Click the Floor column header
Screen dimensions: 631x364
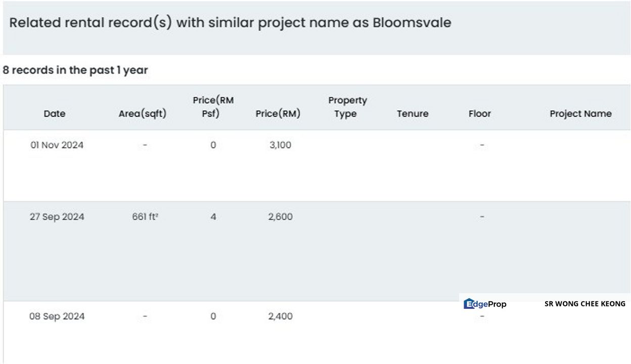479,114
